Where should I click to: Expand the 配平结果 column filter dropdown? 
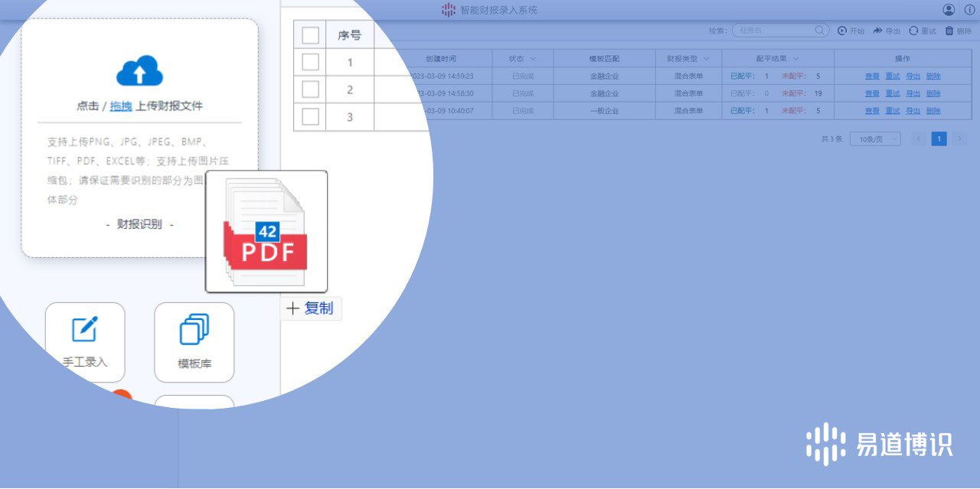795,59
